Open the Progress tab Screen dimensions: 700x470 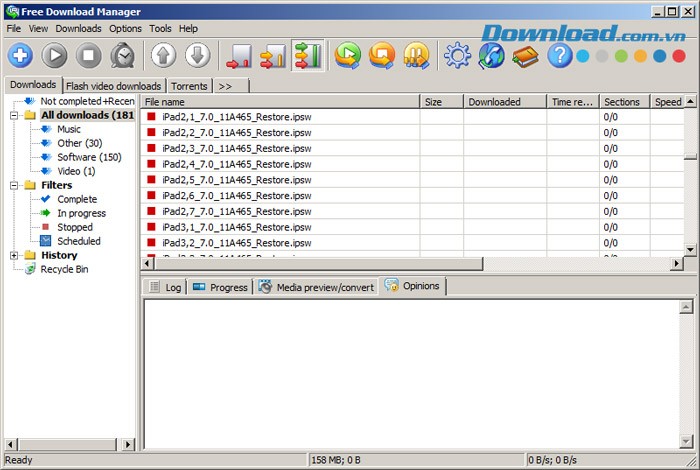[x=220, y=287]
